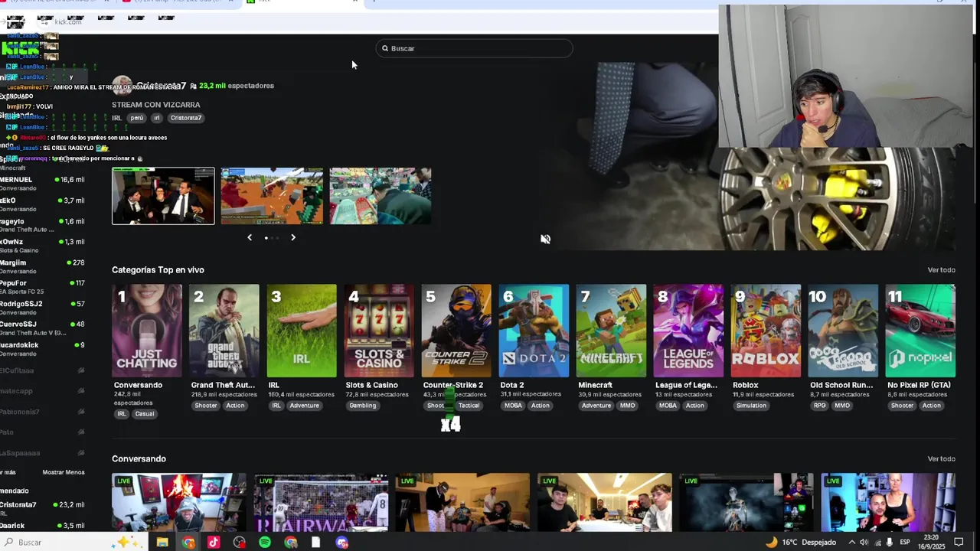Select the third featured stream thumbnail

pos(381,196)
